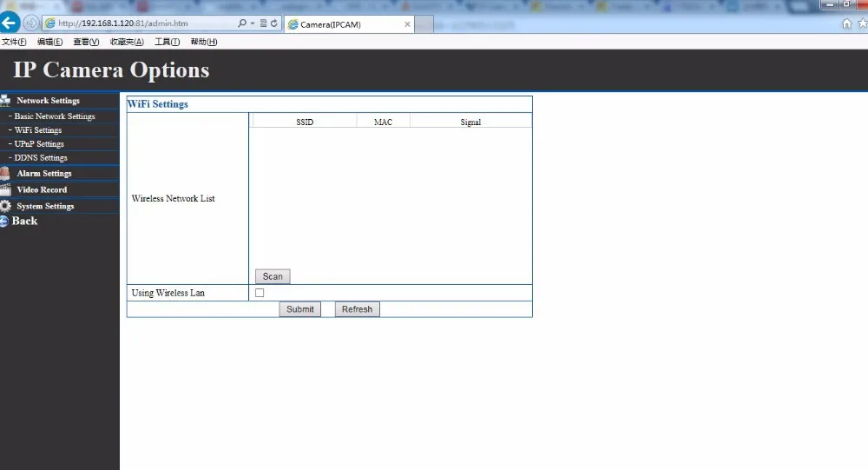This screenshot has height=470, width=868.
Task: Click the SSID column header
Action: (305, 122)
